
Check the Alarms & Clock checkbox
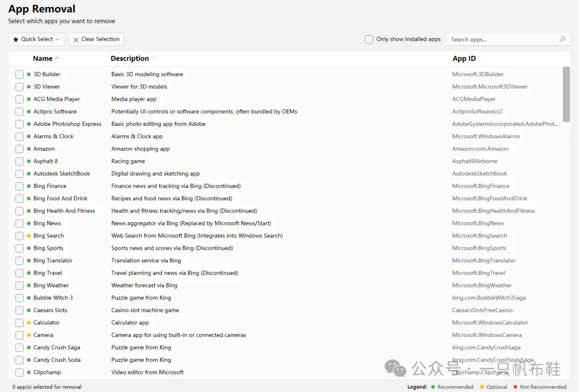click(x=20, y=137)
